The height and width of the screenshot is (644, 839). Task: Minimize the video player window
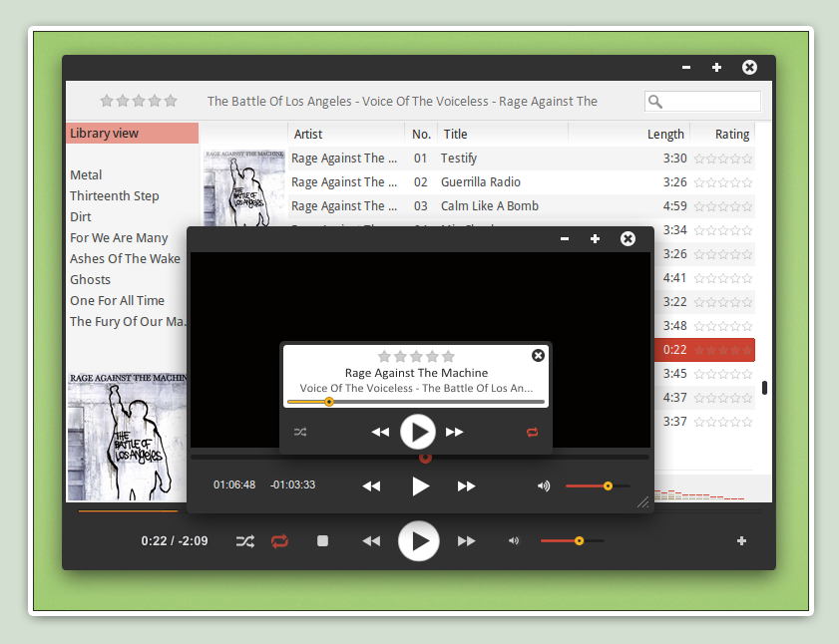tap(565, 238)
